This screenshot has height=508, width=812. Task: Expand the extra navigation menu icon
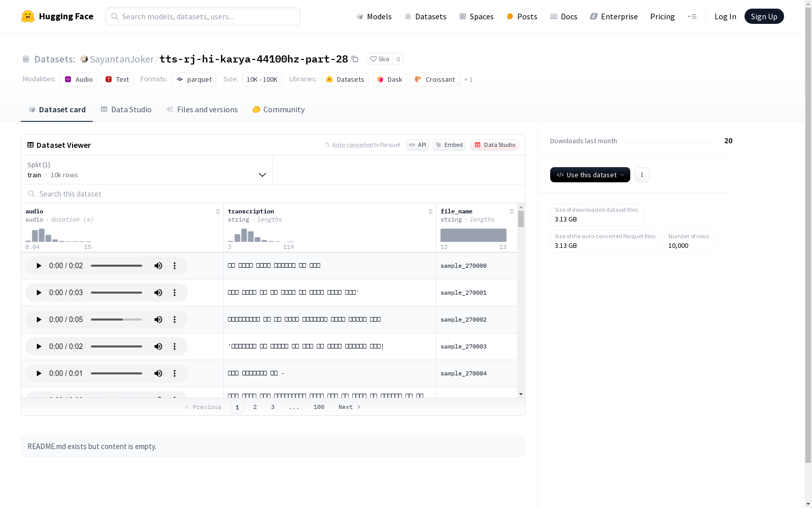point(692,16)
